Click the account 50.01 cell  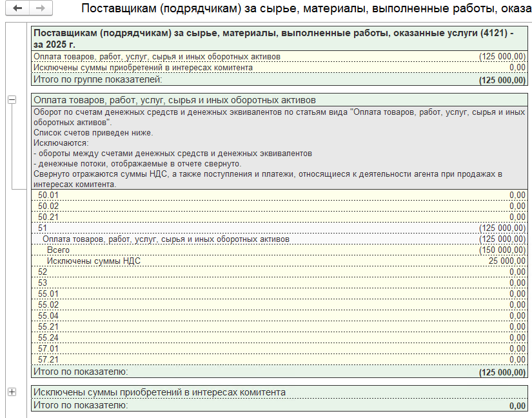(48, 195)
